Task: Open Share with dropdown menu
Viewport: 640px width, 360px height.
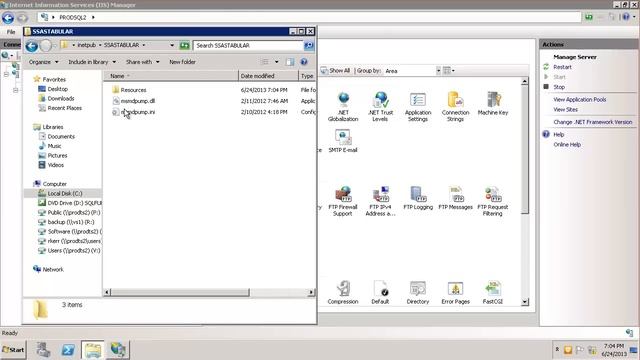Action: coord(142,62)
